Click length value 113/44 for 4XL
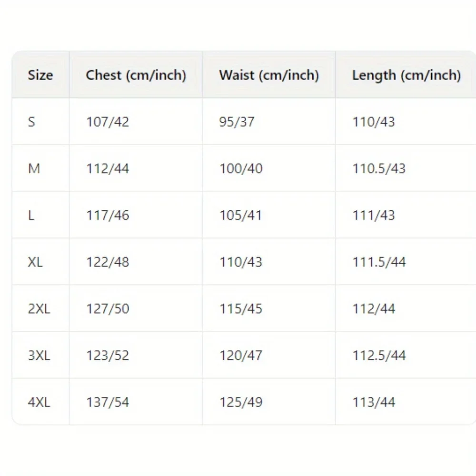Viewport: 476px width, 476px height. tap(374, 402)
